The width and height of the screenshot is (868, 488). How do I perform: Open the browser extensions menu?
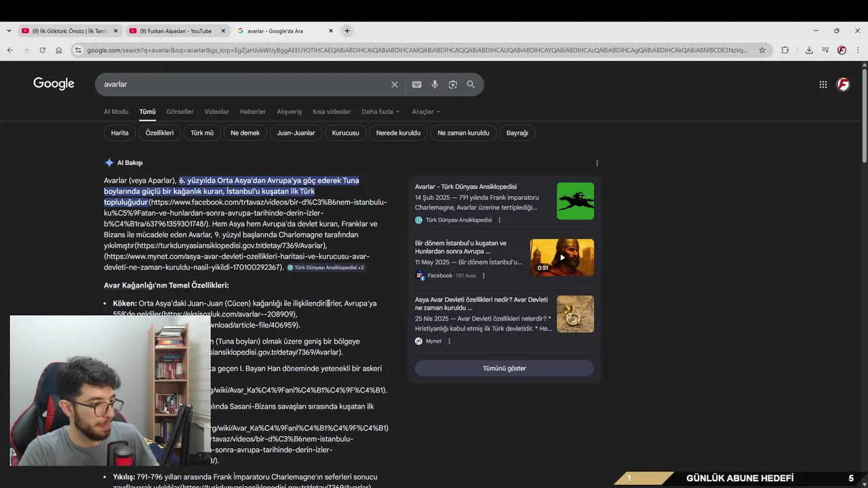(x=785, y=50)
